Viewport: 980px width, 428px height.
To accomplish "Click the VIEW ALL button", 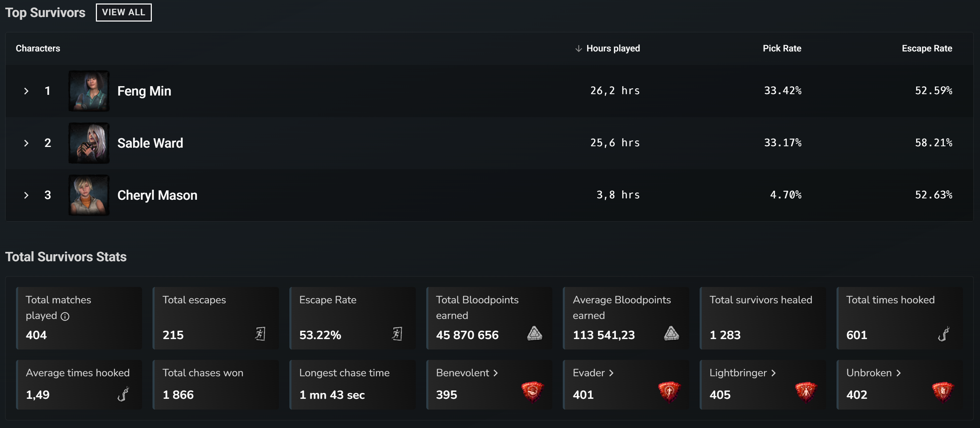I will click(123, 12).
